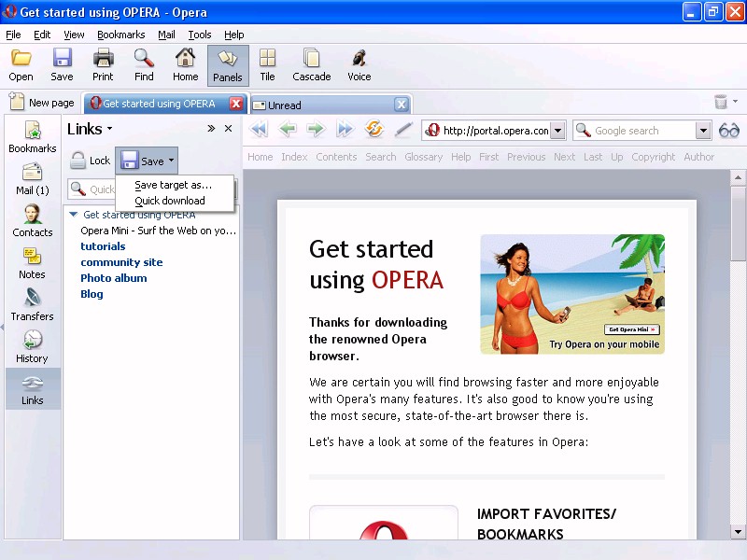Toggle the Panels toolbar button
The height and width of the screenshot is (560, 747).
[x=227, y=64]
